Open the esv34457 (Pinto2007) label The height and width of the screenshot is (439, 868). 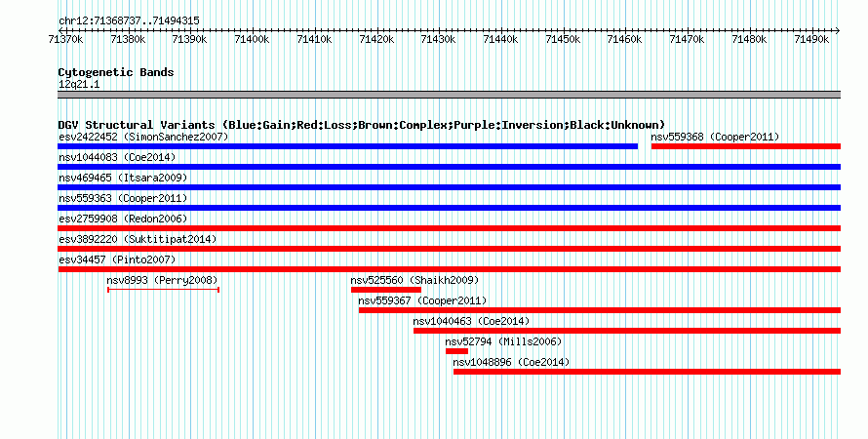[117, 259]
